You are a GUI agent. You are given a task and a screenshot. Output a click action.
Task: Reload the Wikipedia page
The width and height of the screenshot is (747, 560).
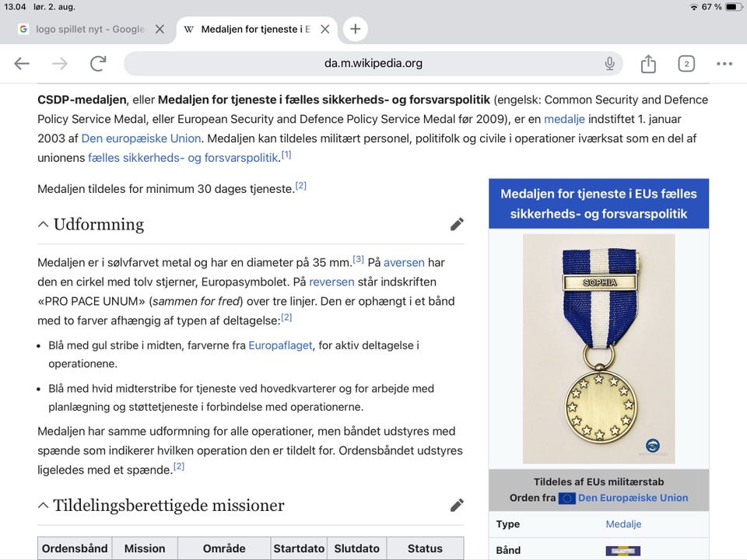pos(96,63)
